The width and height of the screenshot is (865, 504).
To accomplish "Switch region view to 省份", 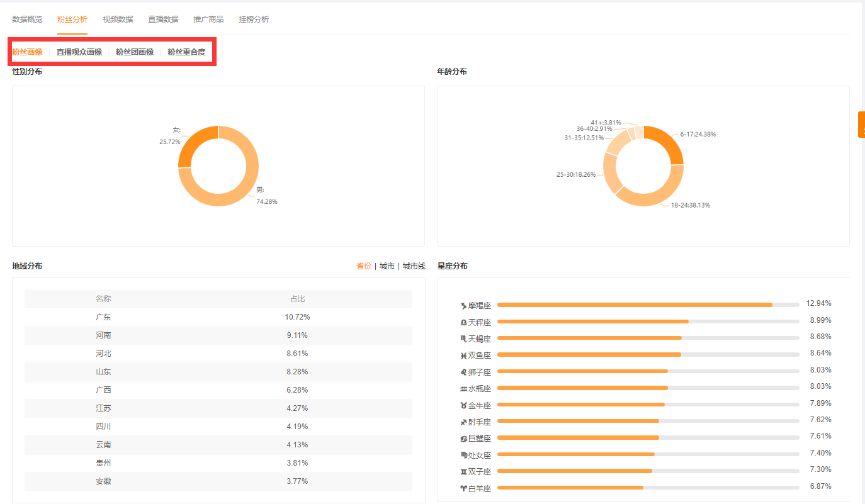I will click(x=364, y=266).
